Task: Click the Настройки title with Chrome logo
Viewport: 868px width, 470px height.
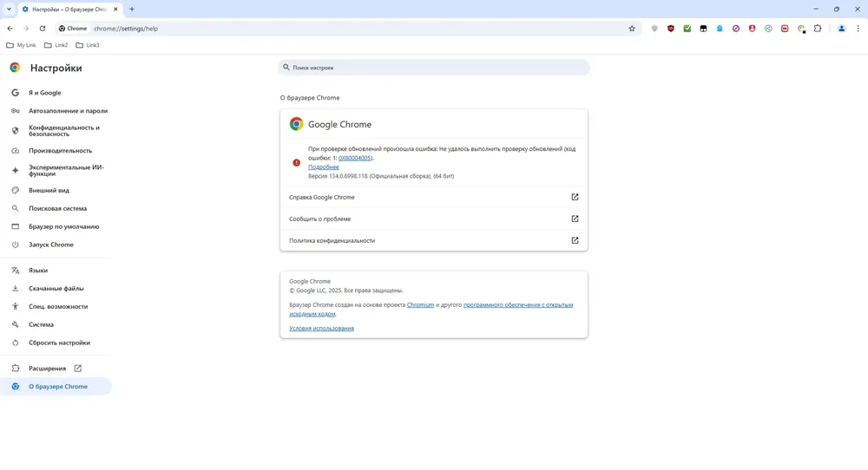Action: point(46,68)
